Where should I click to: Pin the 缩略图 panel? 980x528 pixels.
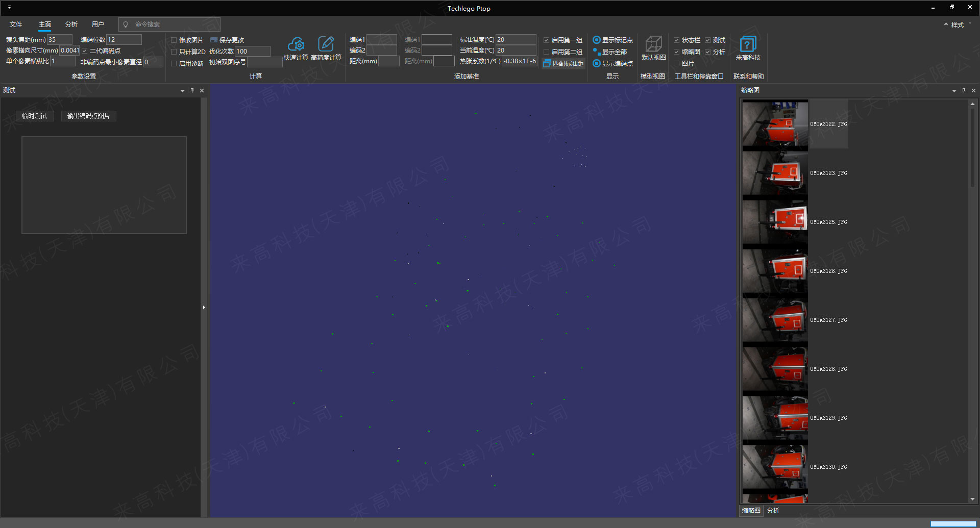tap(964, 90)
